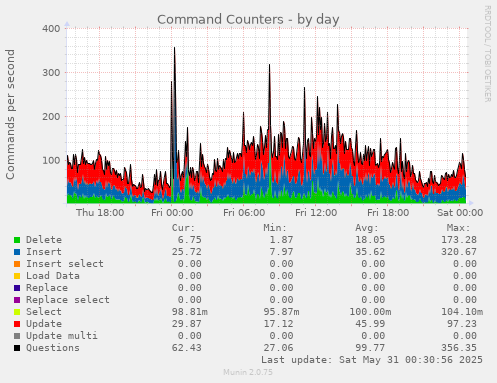The image size is (497, 383).
Task: Click the lime Select legend swatch
Action: [17, 312]
